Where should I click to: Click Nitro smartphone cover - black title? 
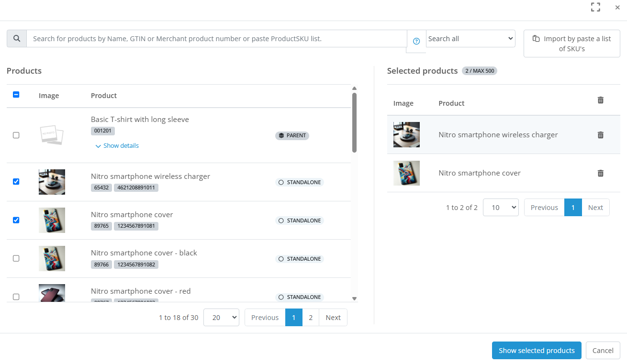coord(144,253)
